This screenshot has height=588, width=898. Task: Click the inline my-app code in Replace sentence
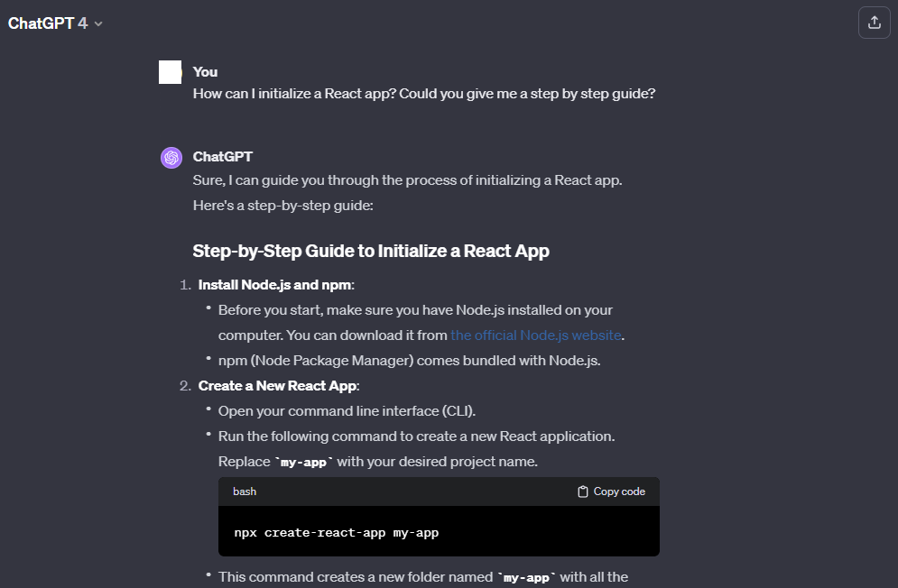[x=303, y=462]
